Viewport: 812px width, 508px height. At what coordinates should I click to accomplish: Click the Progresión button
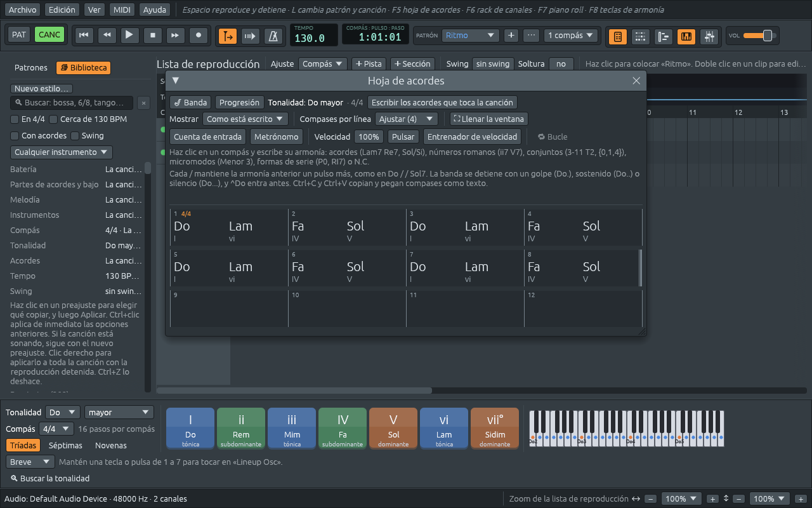click(x=239, y=102)
